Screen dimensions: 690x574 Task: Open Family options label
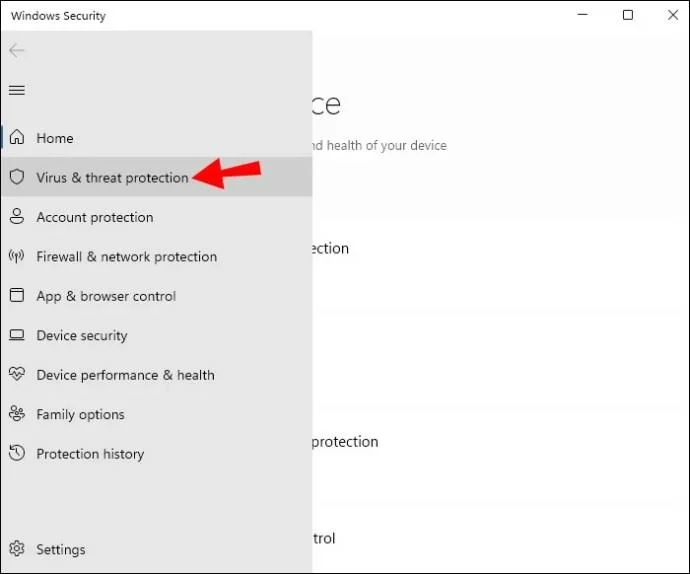pyautogui.click(x=81, y=415)
